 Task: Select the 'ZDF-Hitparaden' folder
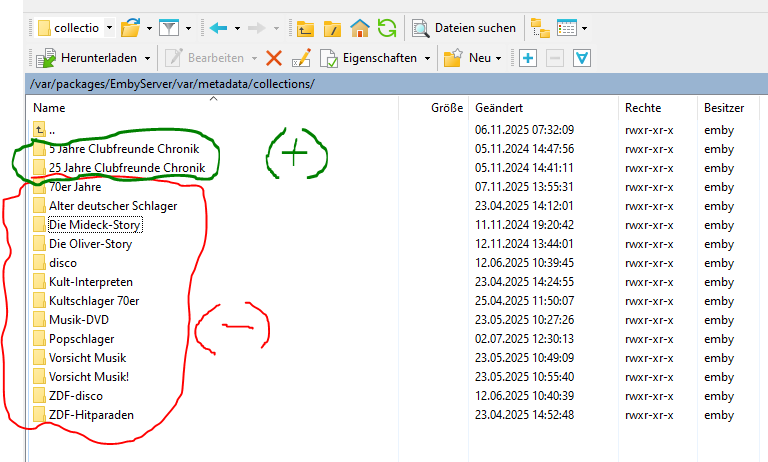91,415
